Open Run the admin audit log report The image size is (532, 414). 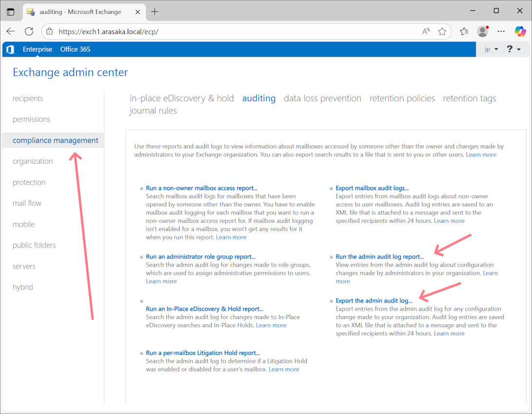pyautogui.click(x=379, y=256)
